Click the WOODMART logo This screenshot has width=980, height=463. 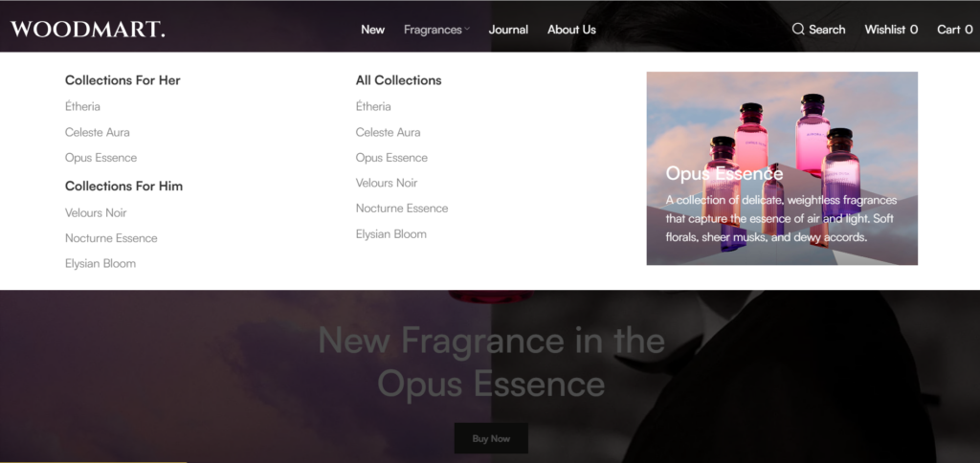coord(88,30)
